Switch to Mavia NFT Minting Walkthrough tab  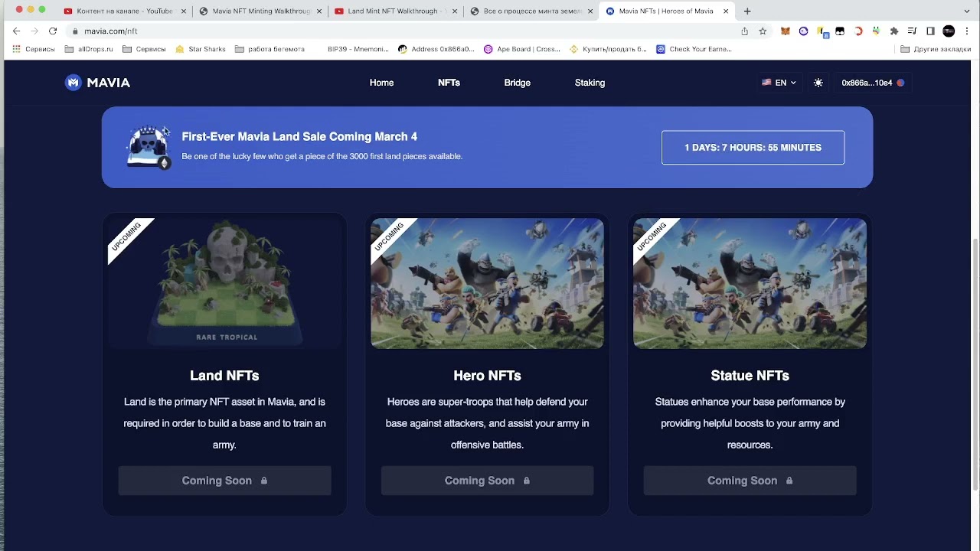pos(260,11)
